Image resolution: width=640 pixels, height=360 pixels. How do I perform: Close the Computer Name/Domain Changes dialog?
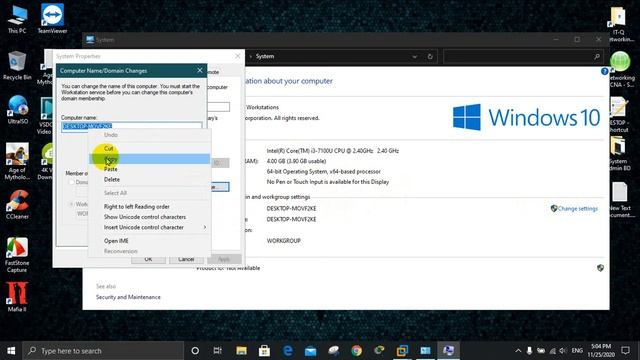point(200,71)
